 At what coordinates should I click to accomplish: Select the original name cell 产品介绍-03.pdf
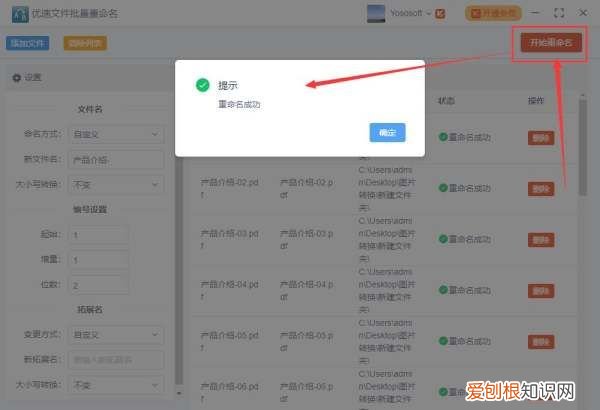coord(230,239)
